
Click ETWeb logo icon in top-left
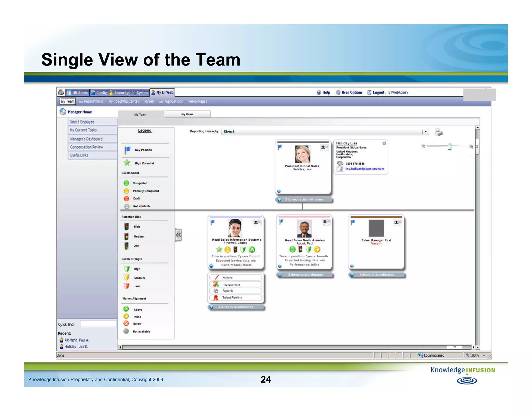pyautogui.click(x=61, y=92)
